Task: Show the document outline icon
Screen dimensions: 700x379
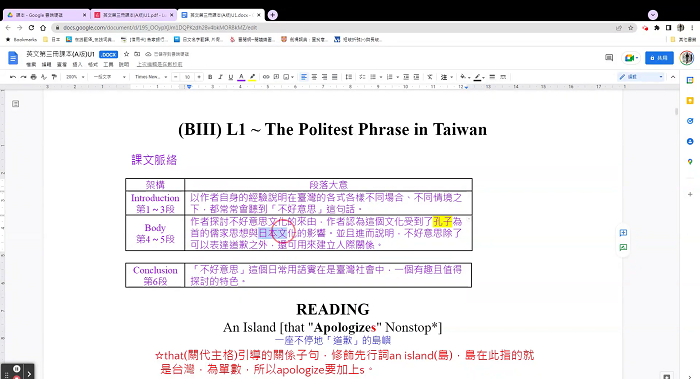Action: pos(16,104)
